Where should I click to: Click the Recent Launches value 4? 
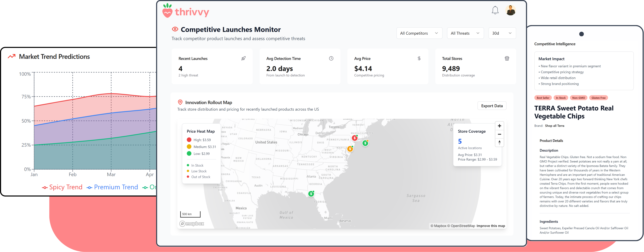point(180,68)
